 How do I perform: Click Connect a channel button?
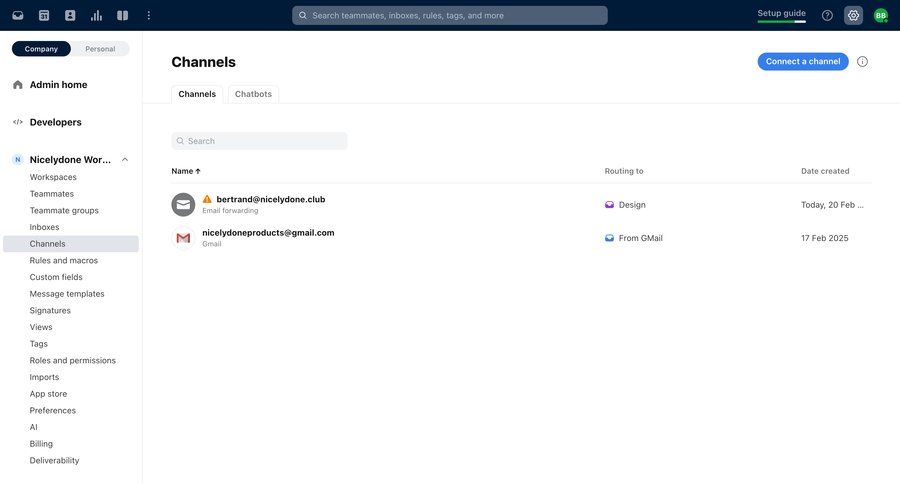pyautogui.click(x=802, y=61)
